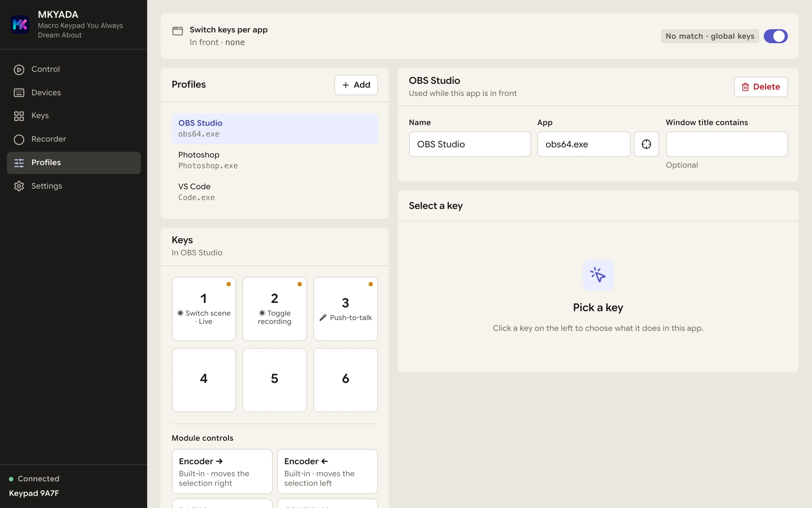Click the window icon beside Switch keys per app
The height and width of the screenshot is (508, 812).
click(x=178, y=31)
